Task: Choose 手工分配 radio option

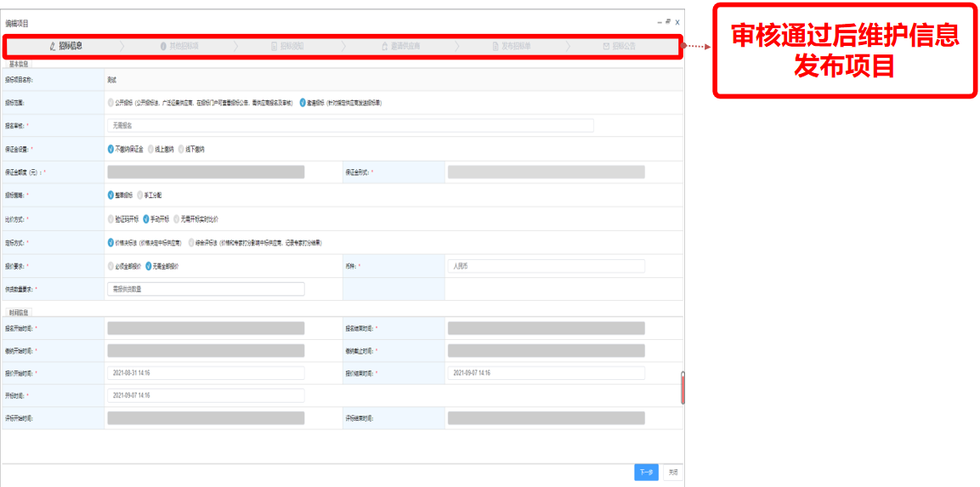Action: click(x=140, y=195)
